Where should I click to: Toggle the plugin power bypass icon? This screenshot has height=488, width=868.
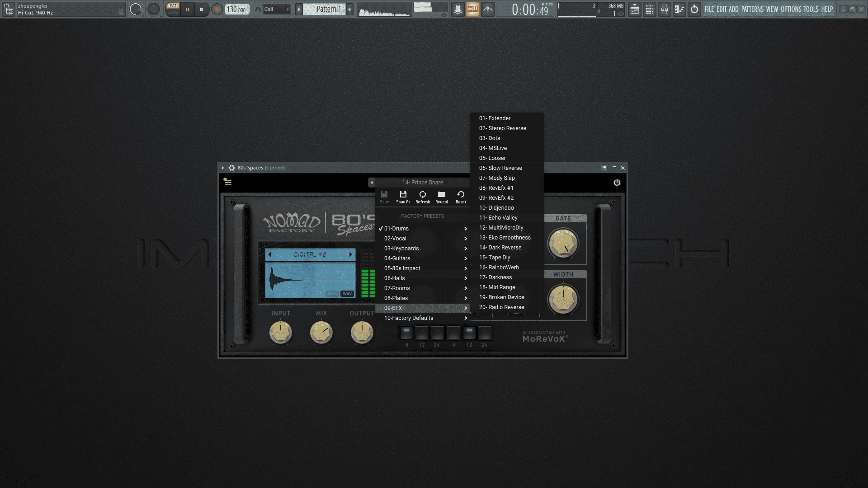coord(617,182)
